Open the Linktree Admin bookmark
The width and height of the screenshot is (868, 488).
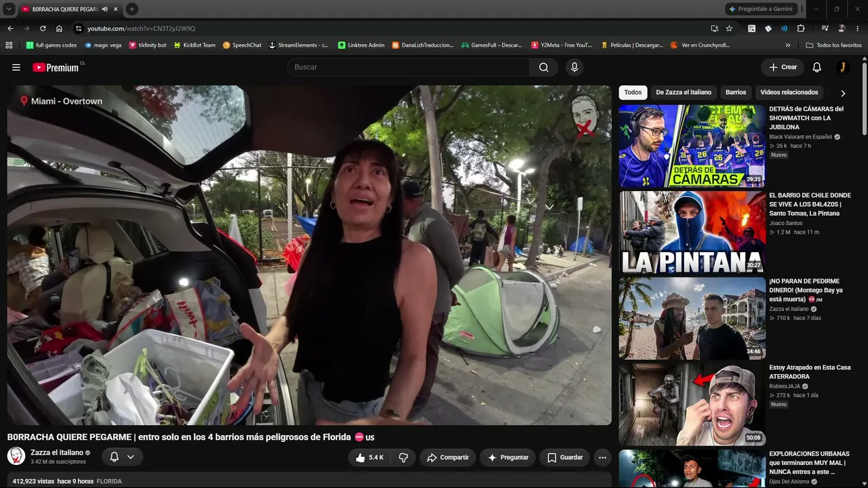click(361, 45)
